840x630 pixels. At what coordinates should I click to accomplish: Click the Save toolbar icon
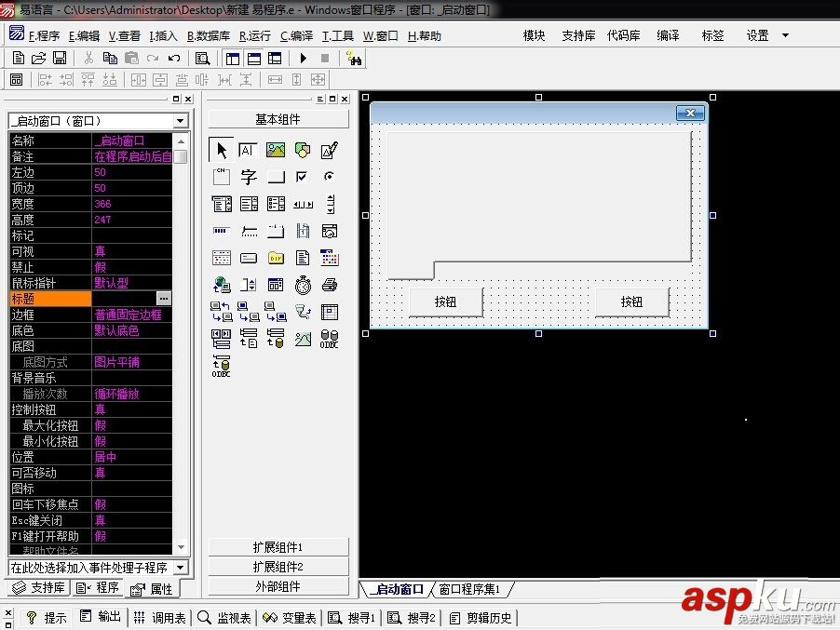[60, 58]
